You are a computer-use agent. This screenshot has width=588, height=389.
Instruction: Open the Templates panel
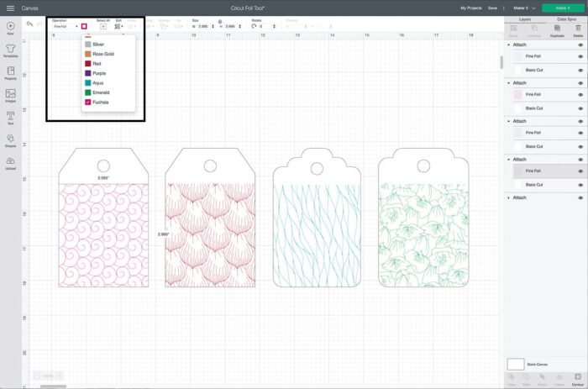(10, 50)
